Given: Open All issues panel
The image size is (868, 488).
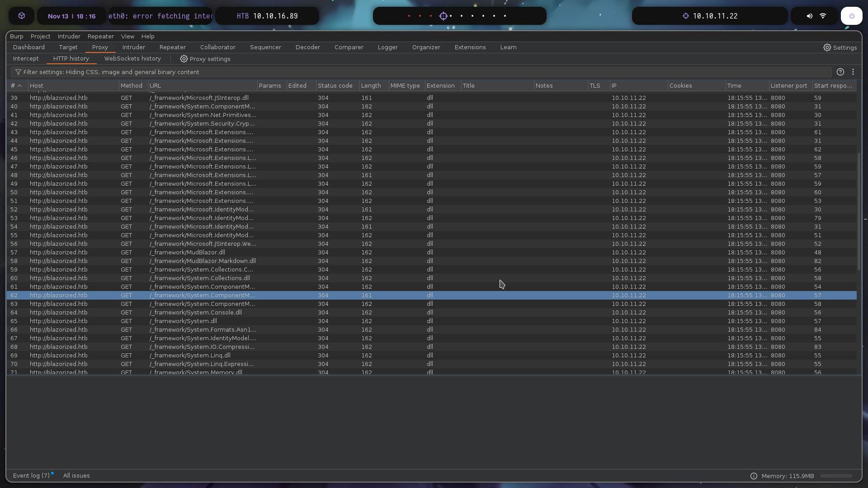Looking at the screenshot, I should (x=76, y=475).
